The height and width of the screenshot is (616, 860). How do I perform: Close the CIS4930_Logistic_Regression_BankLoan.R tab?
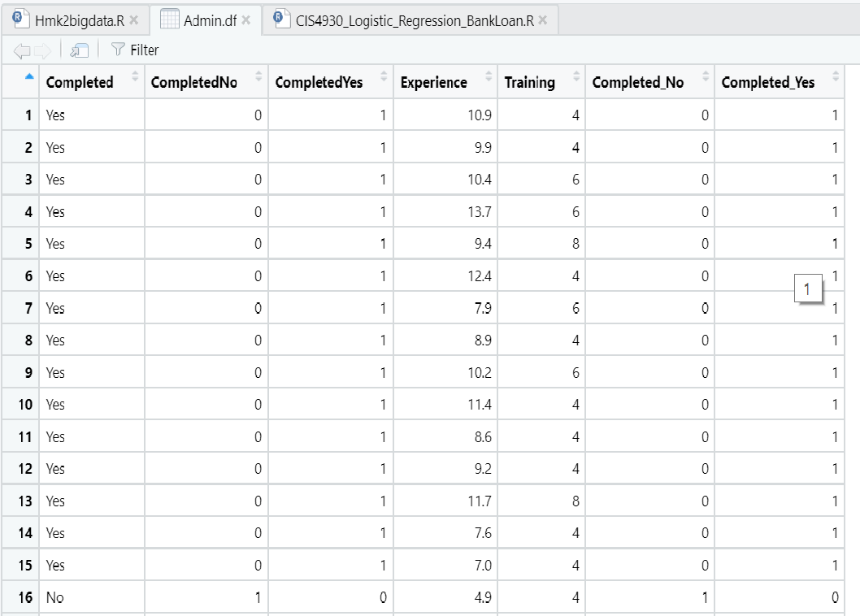pos(542,20)
